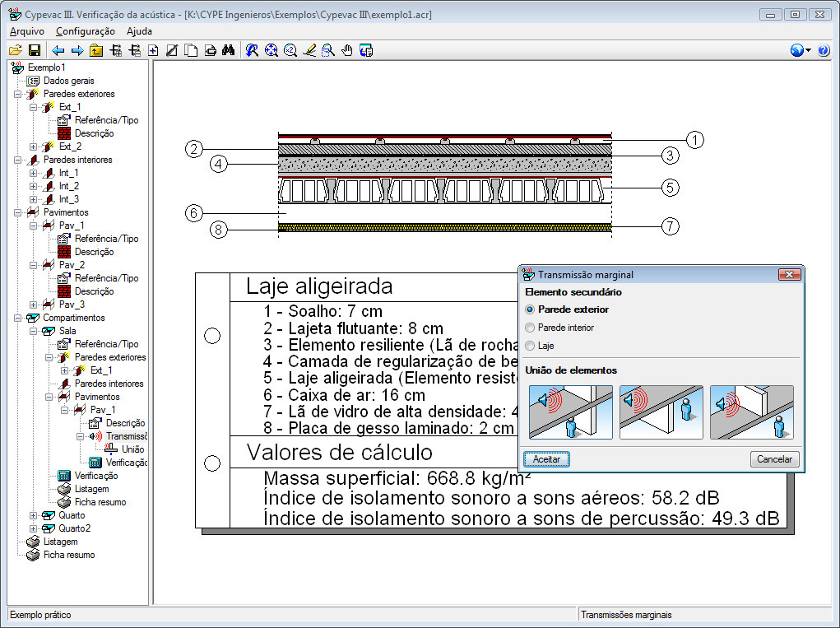Image resolution: width=840 pixels, height=628 pixels.
Task: Select the top-level Pavimentos tree item
Action: 66,212
